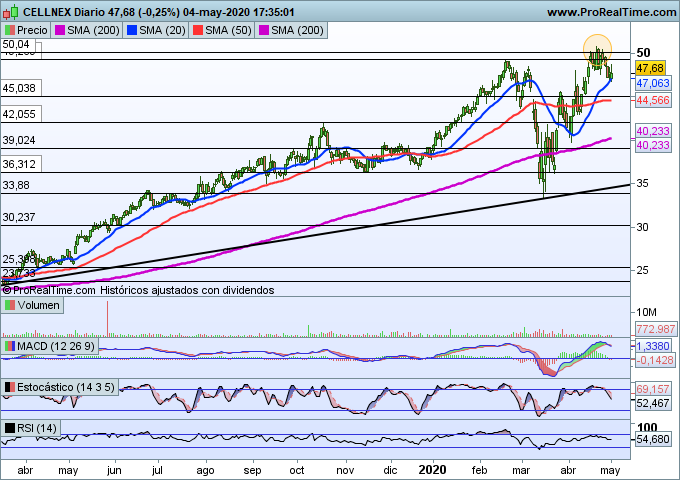Screen dimensions: 680x480
Task: Click 'Históricos ajustados con dividendos' text
Action: tap(187, 290)
